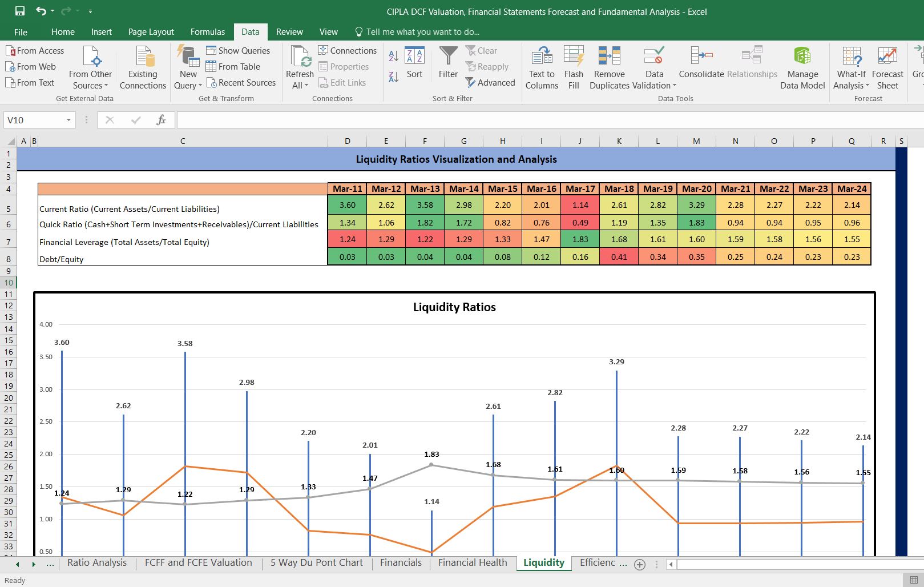This screenshot has width=924, height=587.
Task: Open Recent Sources list
Action: click(241, 83)
